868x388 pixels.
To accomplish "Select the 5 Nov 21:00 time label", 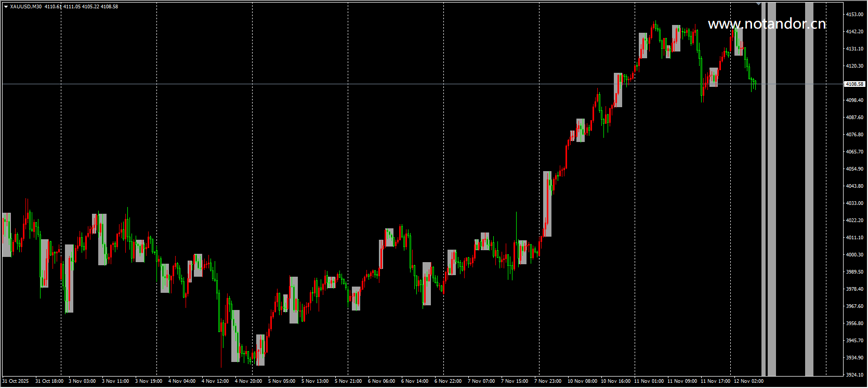I will (348, 381).
